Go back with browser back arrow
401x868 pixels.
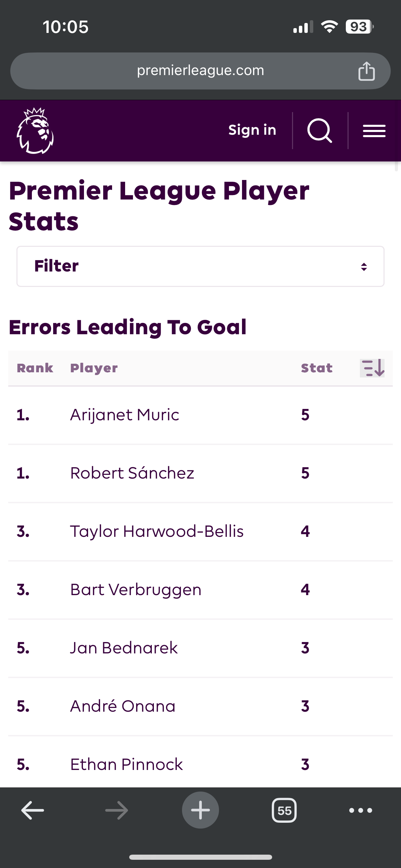click(33, 810)
